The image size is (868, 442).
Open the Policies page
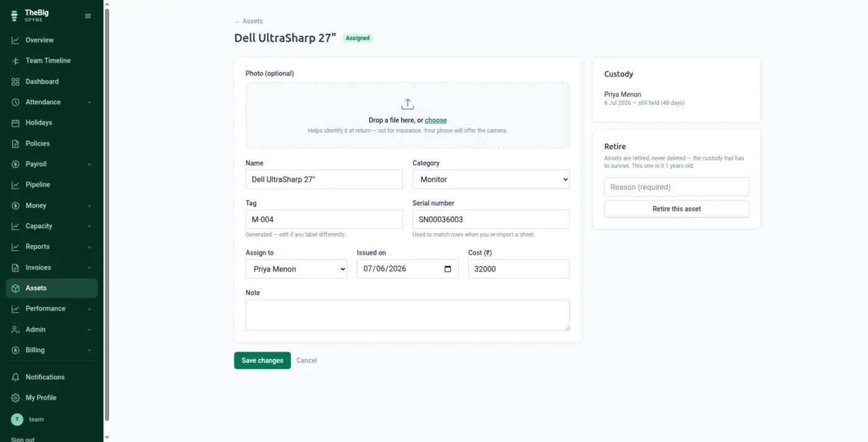(x=52, y=144)
